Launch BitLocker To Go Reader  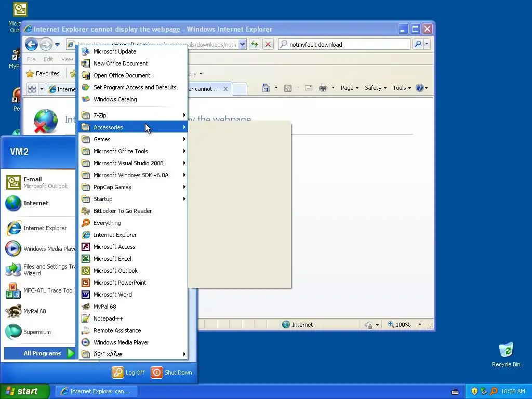[133, 211]
